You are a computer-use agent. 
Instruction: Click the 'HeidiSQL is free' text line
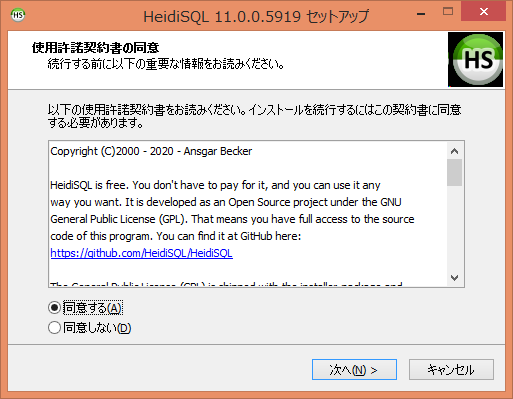pyautogui.click(x=215, y=185)
